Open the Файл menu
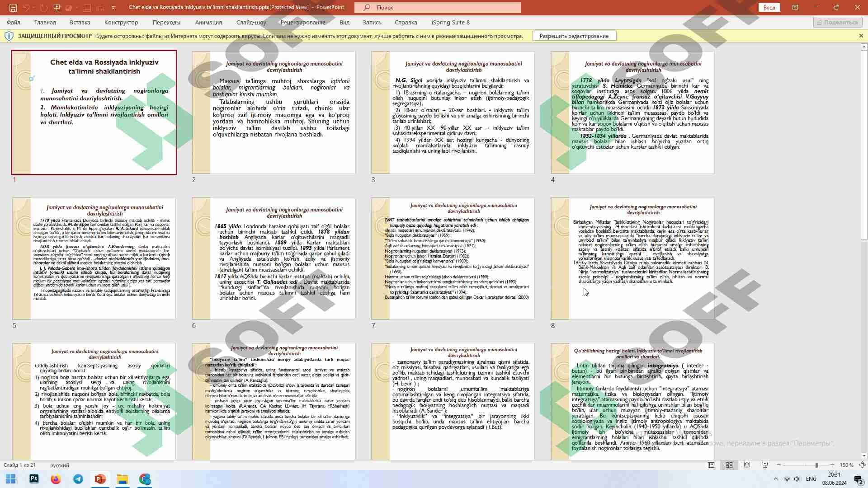Image resolution: width=868 pixels, height=488 pixels. click(x=14, y=22)
